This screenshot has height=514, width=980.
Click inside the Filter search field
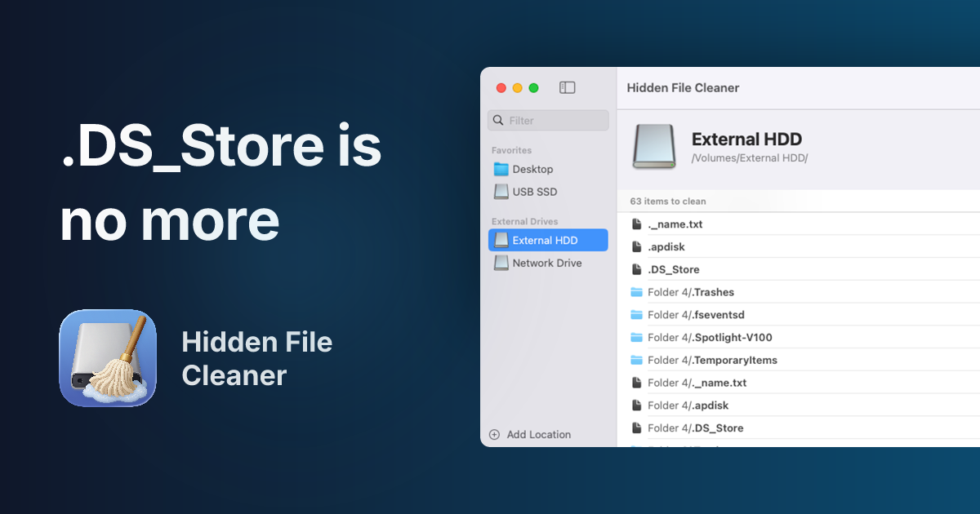pos(547,120)
